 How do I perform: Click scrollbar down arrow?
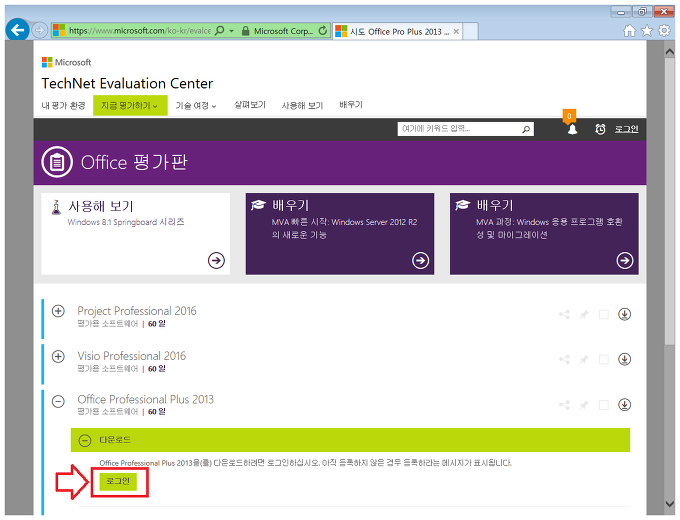[669, 504]
